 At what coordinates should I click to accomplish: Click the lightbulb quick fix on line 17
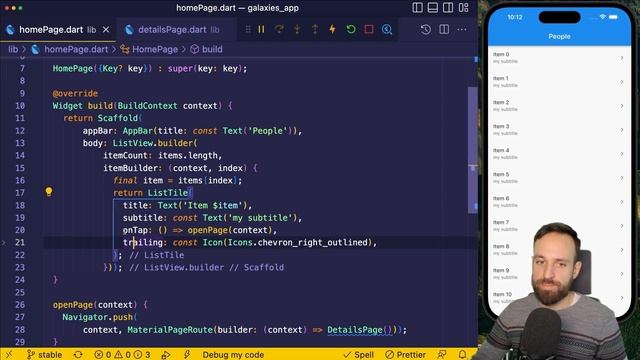[49, 192]
